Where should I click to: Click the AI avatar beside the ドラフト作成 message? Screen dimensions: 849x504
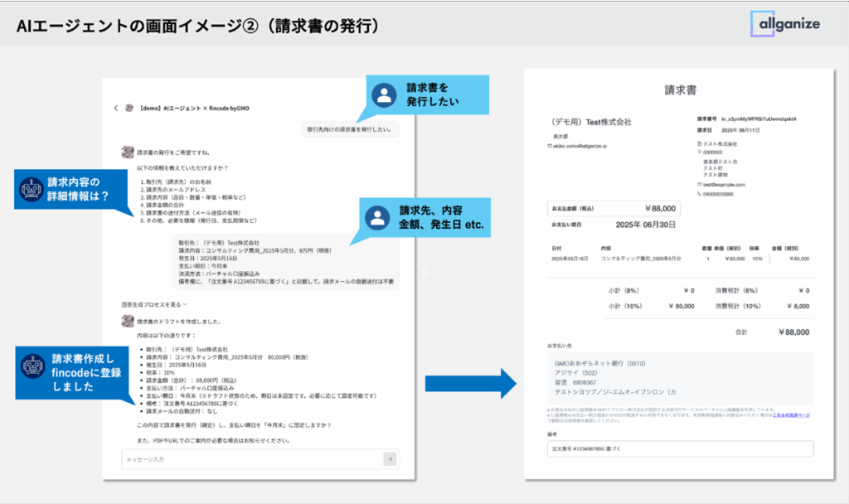pyautogui.click(x=128, y=321)
